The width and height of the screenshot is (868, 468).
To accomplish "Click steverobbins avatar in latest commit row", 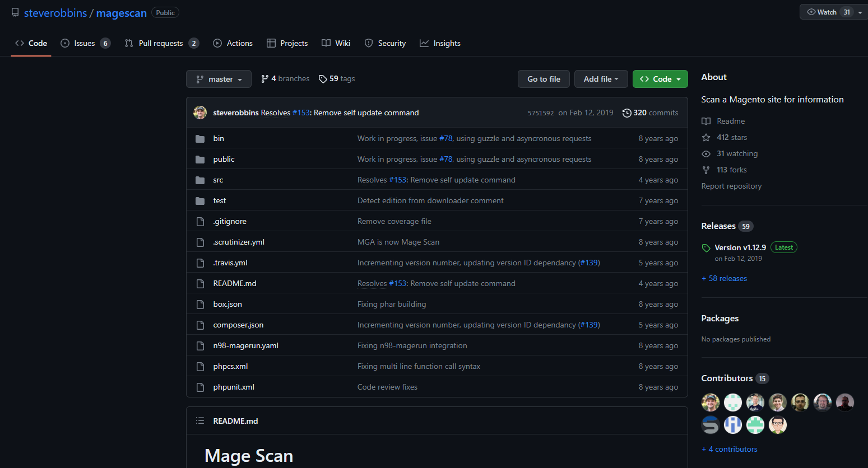I will pos(200,113).
